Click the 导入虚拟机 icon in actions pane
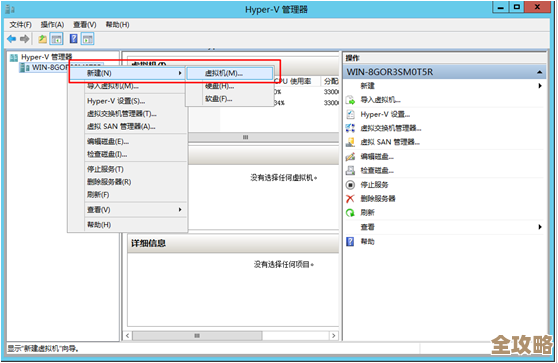Viewport: 558px width, 363px height. click(x=350, y=100)
